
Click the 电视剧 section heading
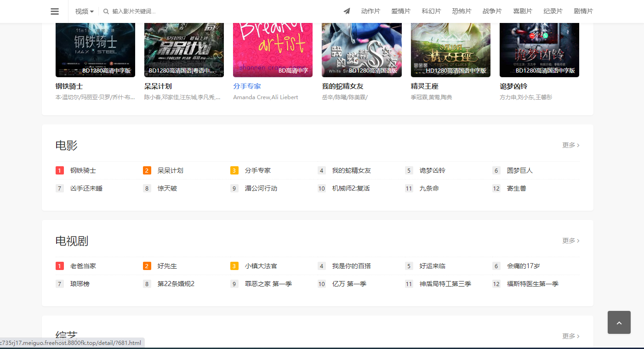72,241
